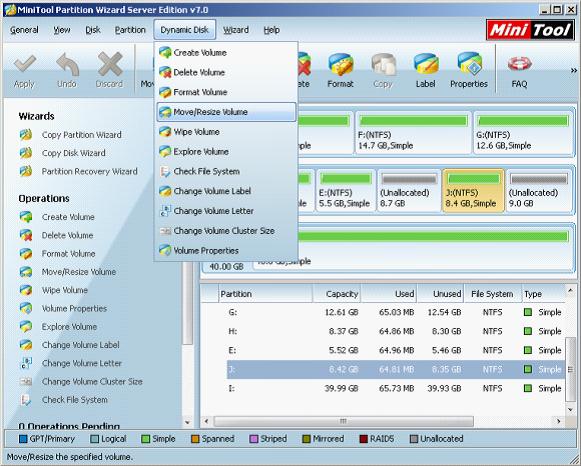Image resolution: width=581 pixels, height=466 pixels.
Task: Select the 8.7 GB Unallocated block
Action: [409, 190]
